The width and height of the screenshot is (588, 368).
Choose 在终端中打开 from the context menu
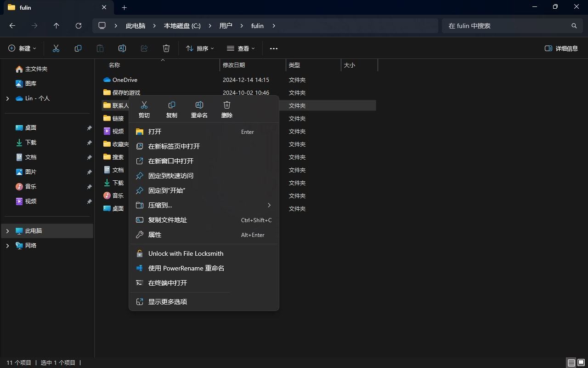[167, 283]
